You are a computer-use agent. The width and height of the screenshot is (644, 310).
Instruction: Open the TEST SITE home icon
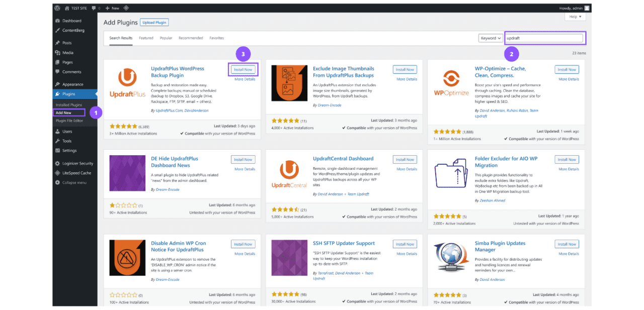tap(67, 8)
